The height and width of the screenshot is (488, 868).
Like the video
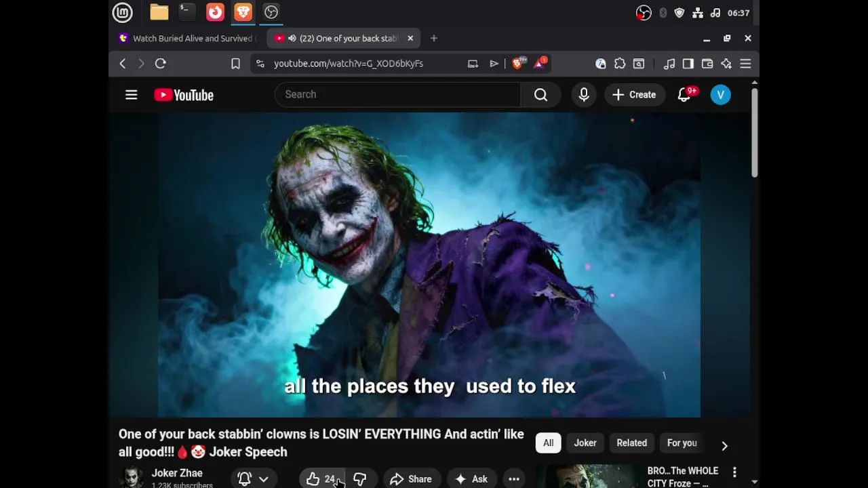click(321, 479)
